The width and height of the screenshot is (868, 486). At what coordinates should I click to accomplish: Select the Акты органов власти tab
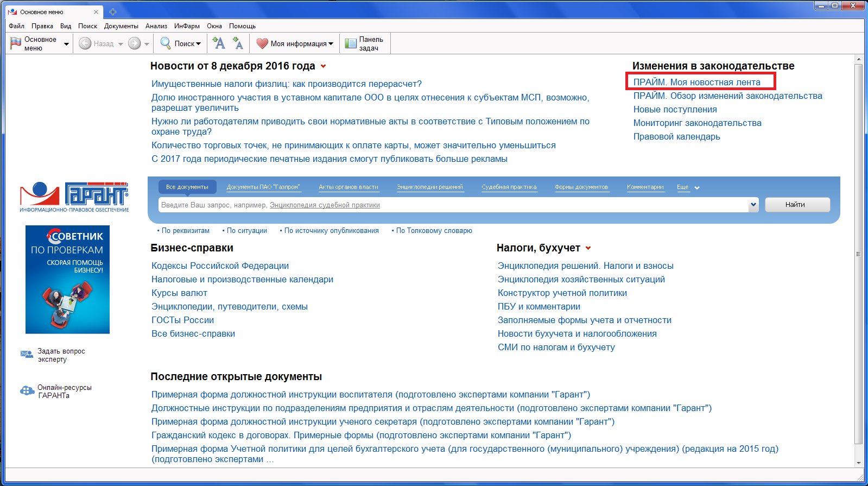click(x=349, y=187)
